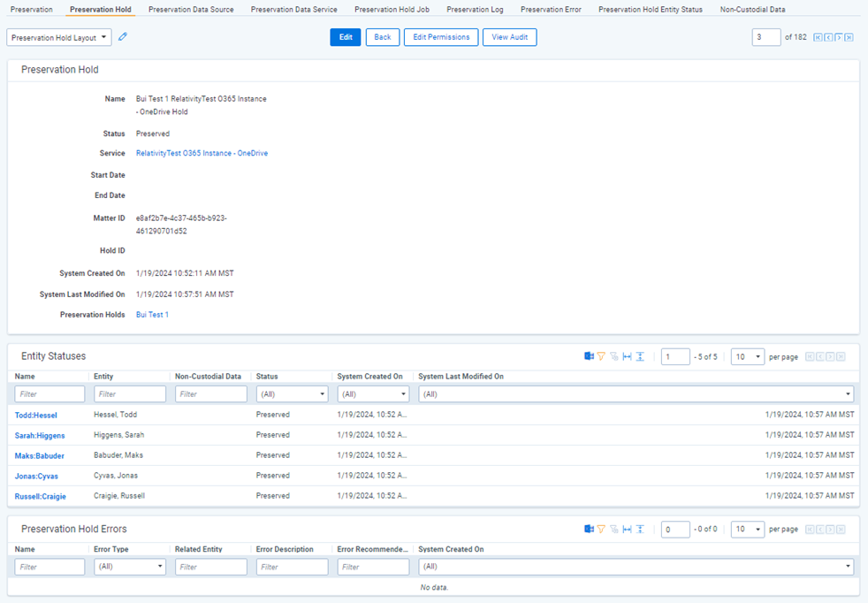
Task: Open the Todd:Hessel entity status
Action: (36, 415)
